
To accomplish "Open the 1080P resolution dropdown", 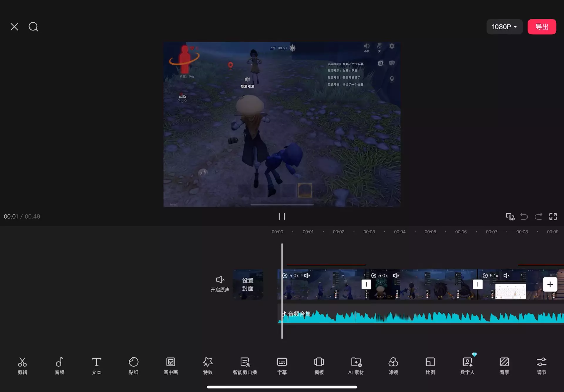I will 504,27.
